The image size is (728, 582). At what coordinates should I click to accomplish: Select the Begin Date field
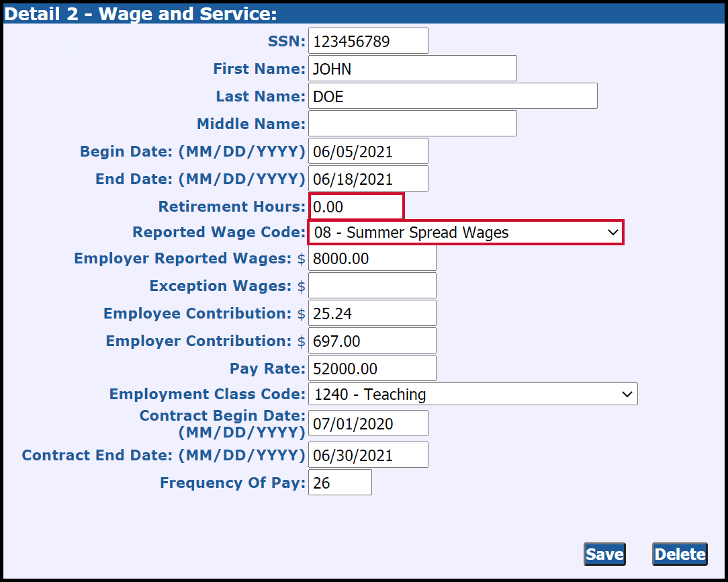tap(367, 151)
